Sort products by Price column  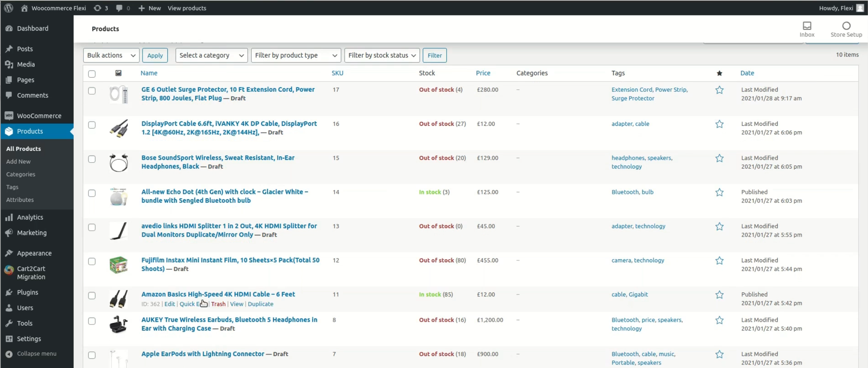click(483, 73)
